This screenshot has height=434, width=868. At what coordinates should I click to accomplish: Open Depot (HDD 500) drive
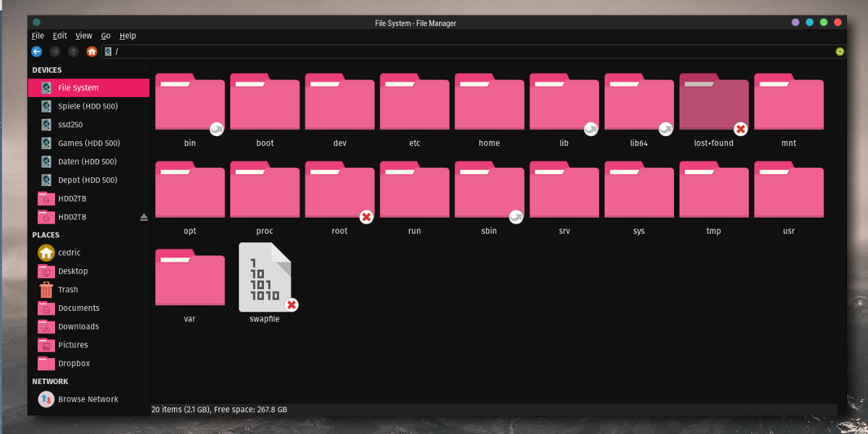[89, 180]
